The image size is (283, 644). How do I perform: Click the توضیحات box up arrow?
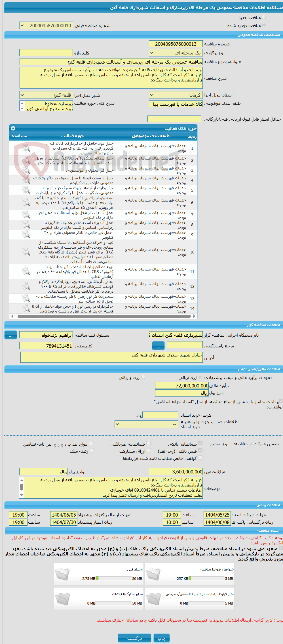(x=22, y=480)
